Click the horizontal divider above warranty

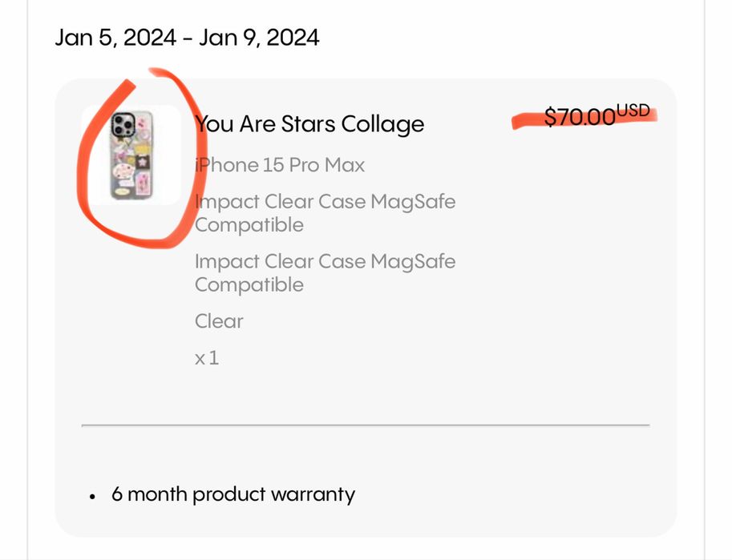tap(366, 425)
